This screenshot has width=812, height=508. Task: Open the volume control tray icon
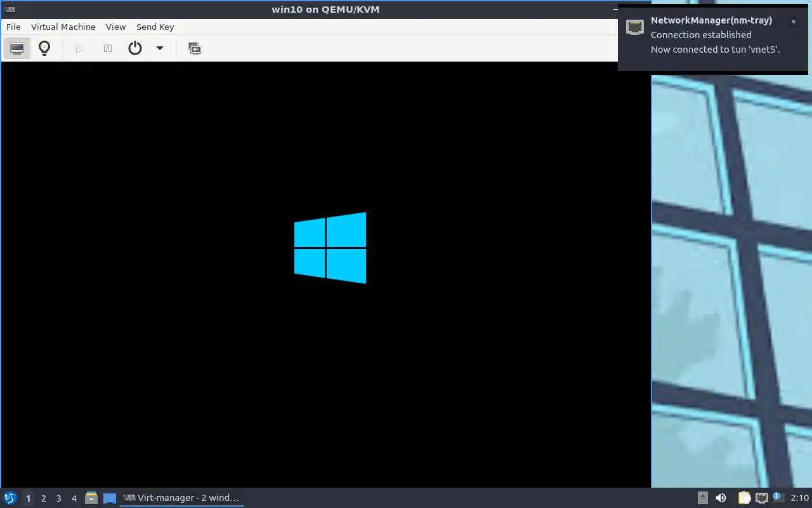tap(721, 498)
